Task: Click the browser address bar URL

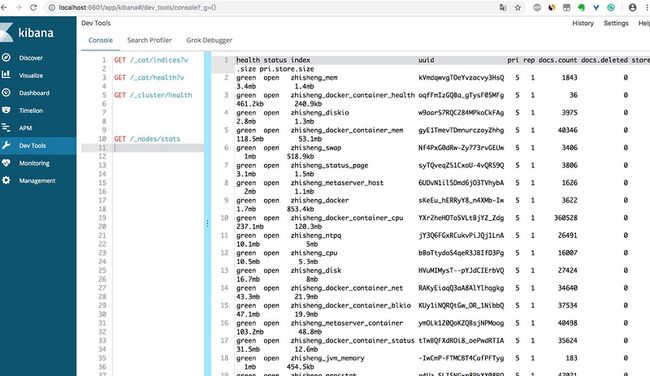Action: (x=137, y=7)
